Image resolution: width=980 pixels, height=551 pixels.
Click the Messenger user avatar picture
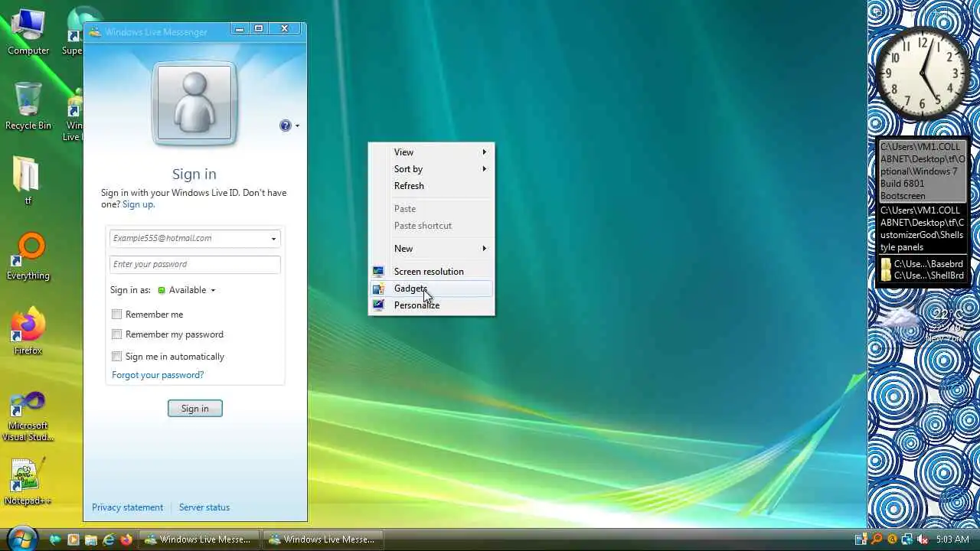(194, 103)
